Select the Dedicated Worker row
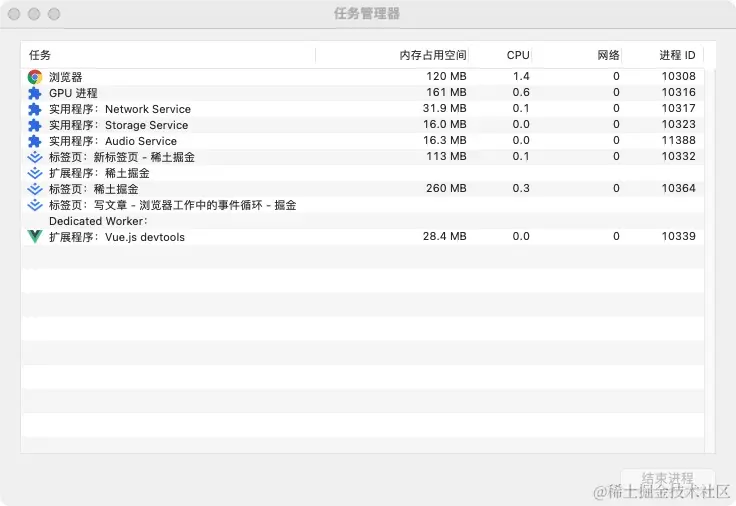736x506 pixels. click(362, 220)
